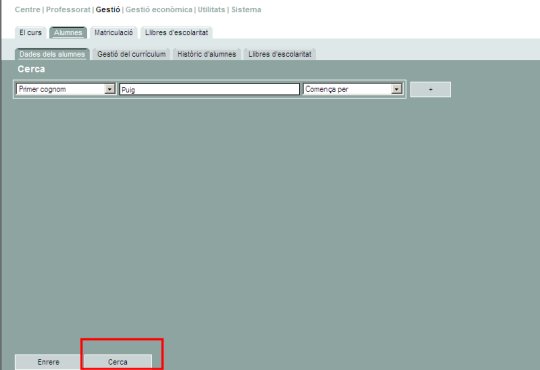Image resolution: width=540 pixels, height=370 pixels.
Task: Open the Professorat top menu
Action: (x=68, y=10)
